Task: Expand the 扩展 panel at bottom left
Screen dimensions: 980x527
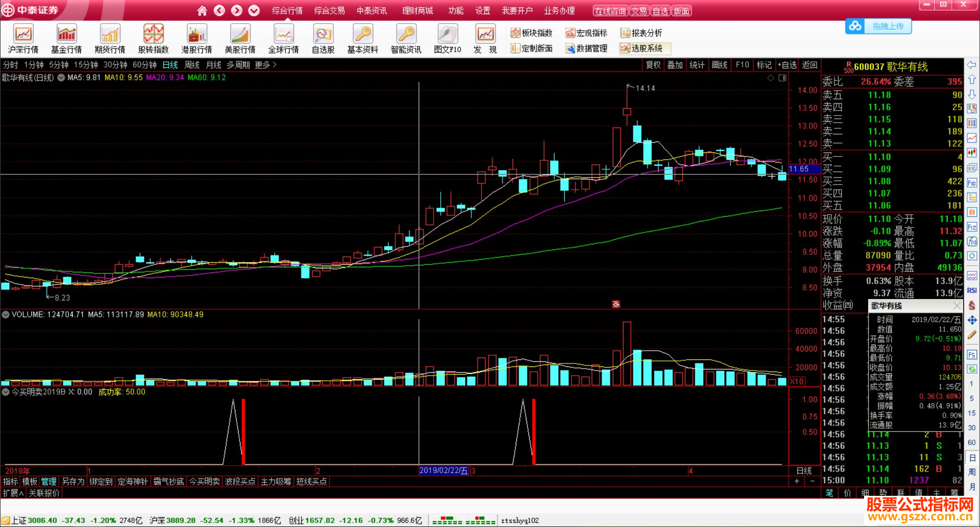Action: [13, 493]
